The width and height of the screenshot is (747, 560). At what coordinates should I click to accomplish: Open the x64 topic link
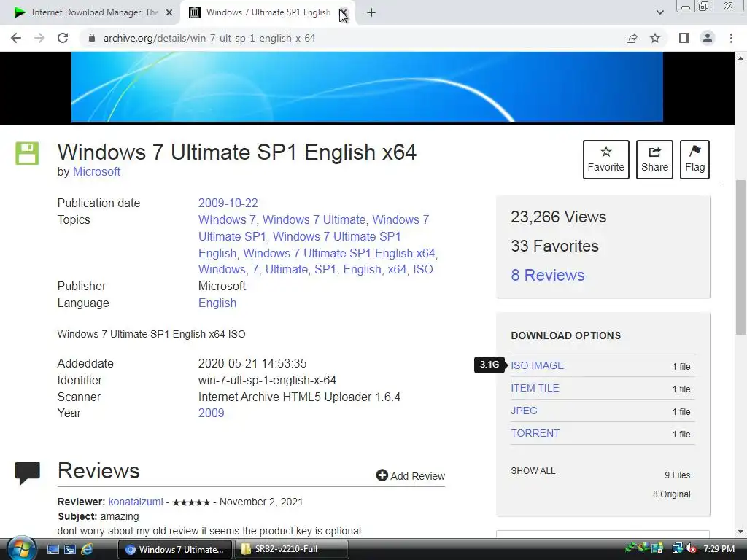coord(397,270)
